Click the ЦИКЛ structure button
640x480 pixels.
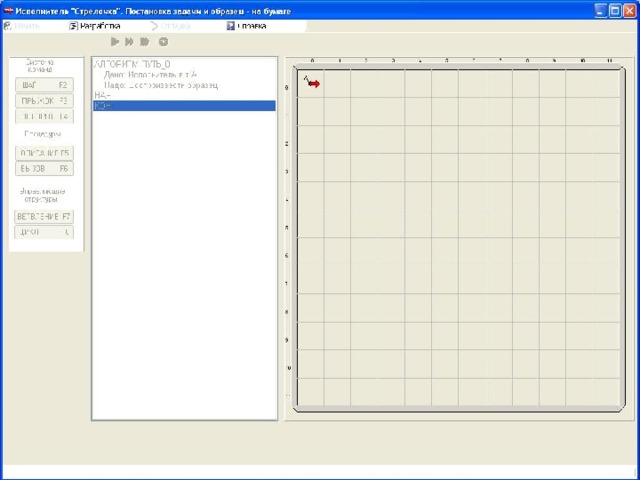pyautogui.click(x=44, y=232)
